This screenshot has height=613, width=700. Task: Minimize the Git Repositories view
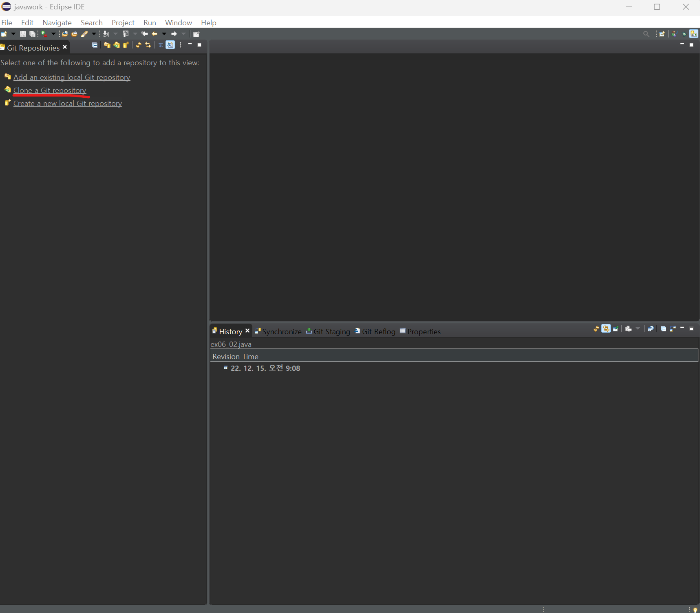click(x=190, y=44)
